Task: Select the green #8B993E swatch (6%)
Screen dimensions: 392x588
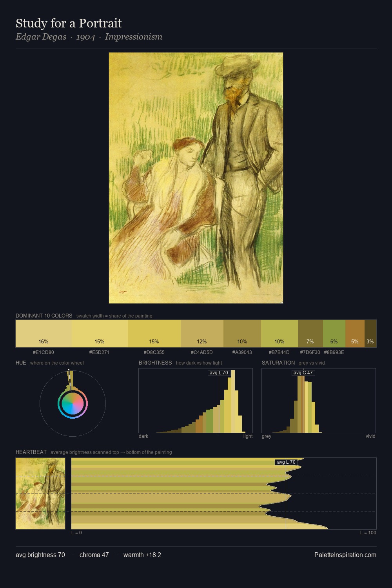Action: [334, 334]
